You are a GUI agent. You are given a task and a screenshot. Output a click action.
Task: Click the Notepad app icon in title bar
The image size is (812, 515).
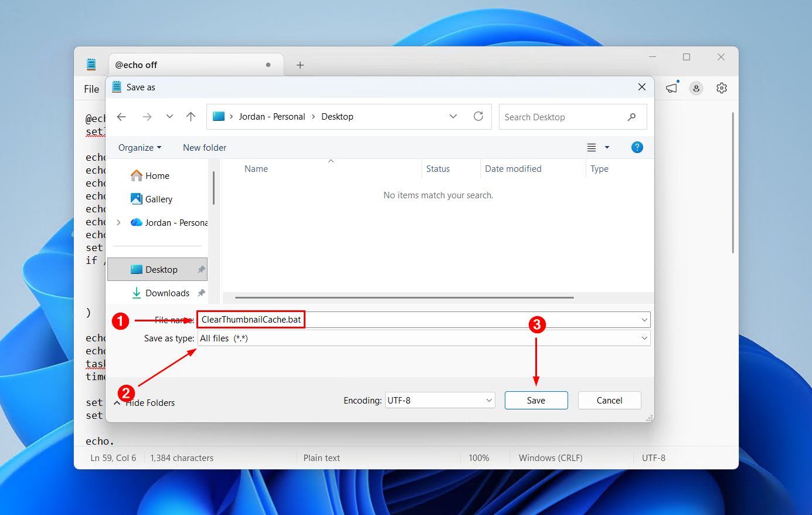click(91, 65)
